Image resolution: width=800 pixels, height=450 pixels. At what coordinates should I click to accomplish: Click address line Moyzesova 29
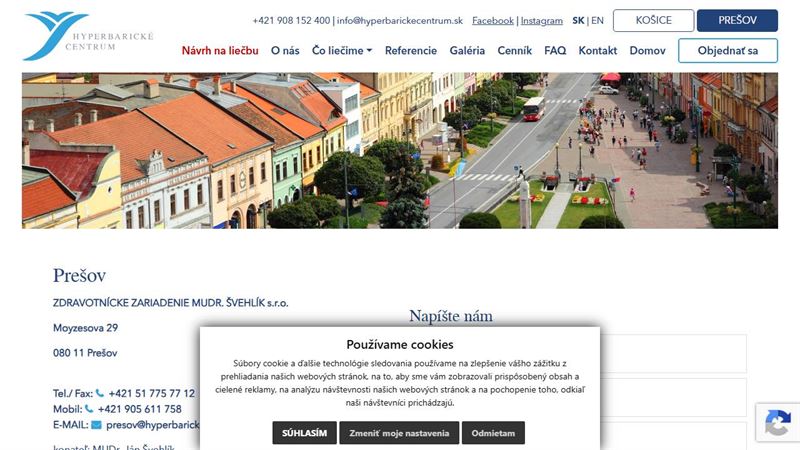pyautogui.click(x=85, y=328)
